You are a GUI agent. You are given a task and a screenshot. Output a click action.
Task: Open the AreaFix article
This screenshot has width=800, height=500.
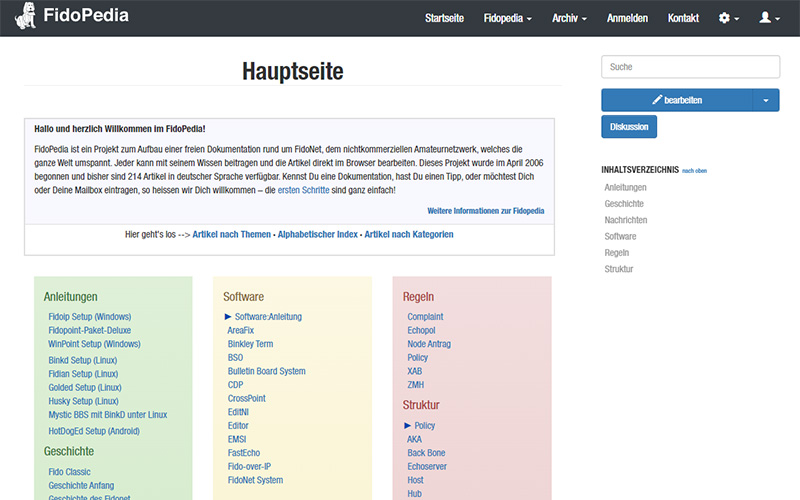click(241, 331)
